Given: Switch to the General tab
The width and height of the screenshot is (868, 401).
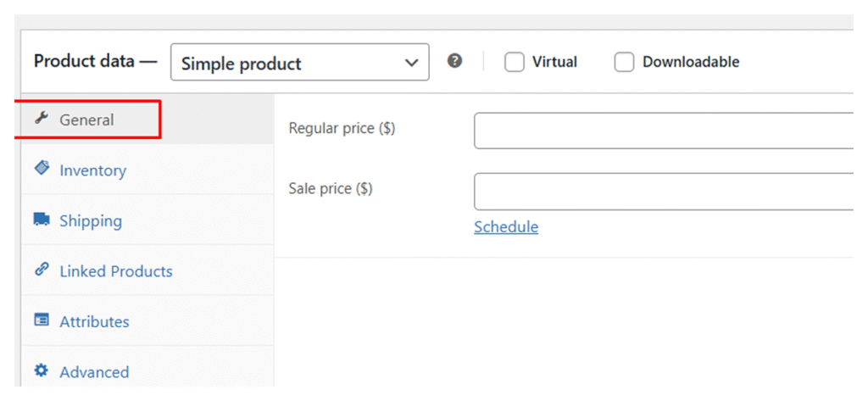Looking at the screenshot, I should [86, 120].
